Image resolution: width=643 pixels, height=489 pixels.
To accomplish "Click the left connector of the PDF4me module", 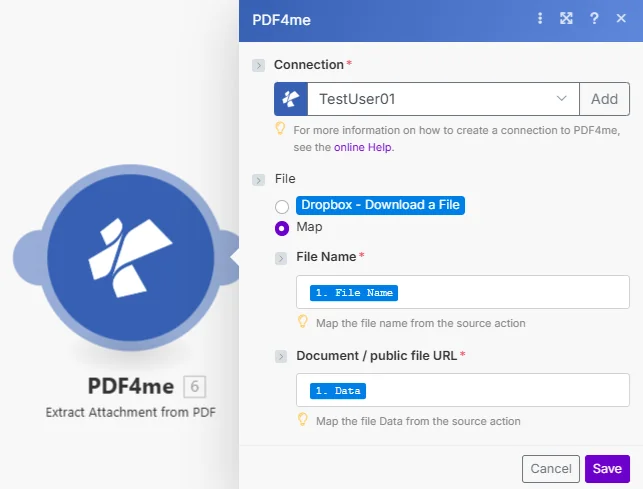I will [x=29, y=258].
